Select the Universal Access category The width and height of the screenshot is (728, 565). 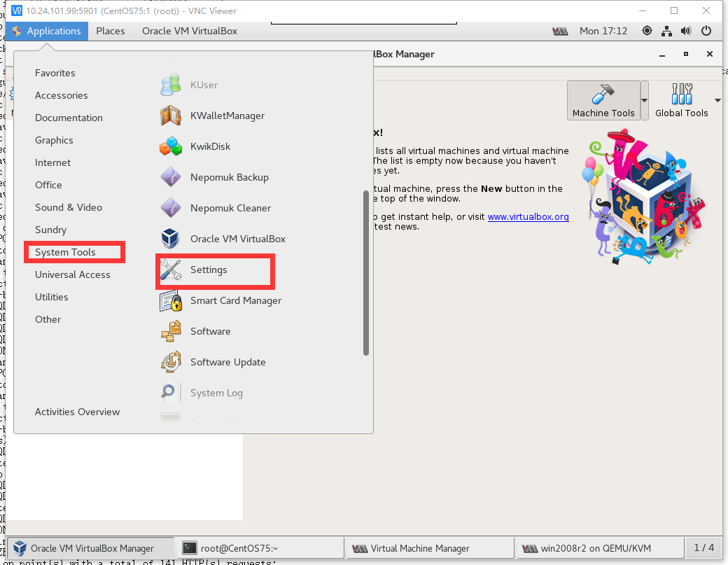[72, 274]
